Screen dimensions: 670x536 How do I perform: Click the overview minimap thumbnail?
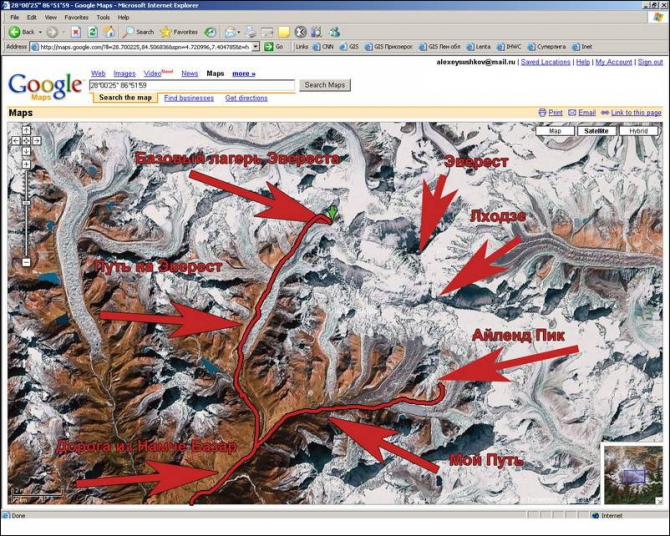[633, 475]
